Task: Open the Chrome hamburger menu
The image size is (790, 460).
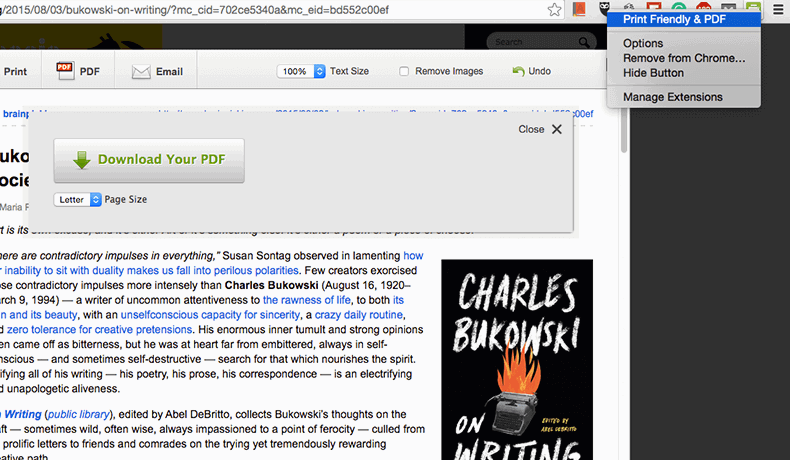Action: pyautogui.click(x=778, y=10)
